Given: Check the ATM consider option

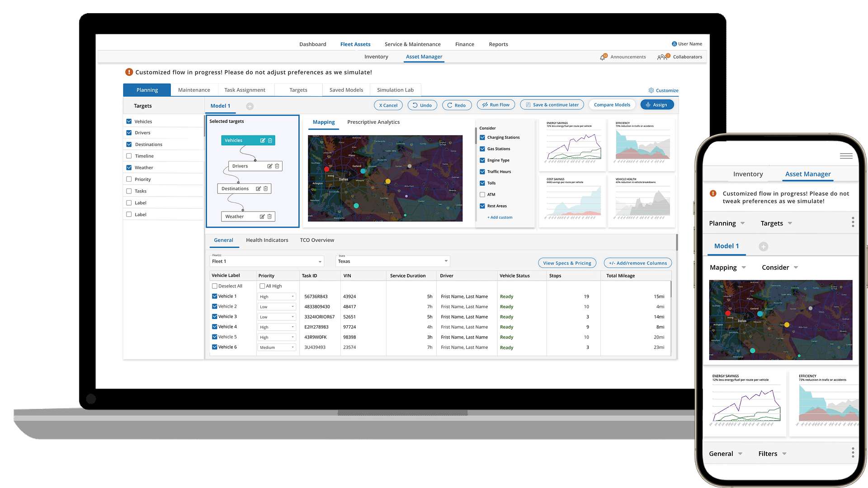Looking at the screenshot, I should (x=482, y=195).
